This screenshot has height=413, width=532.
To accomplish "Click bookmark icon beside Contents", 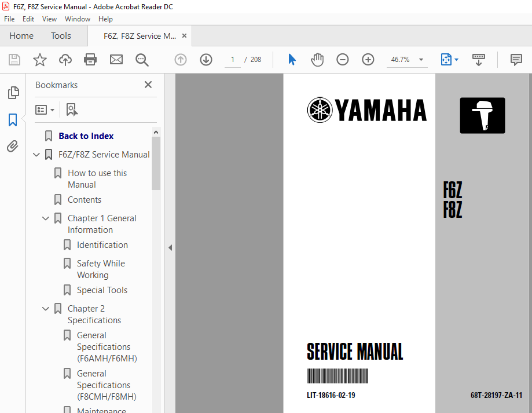I will [58, 199].
